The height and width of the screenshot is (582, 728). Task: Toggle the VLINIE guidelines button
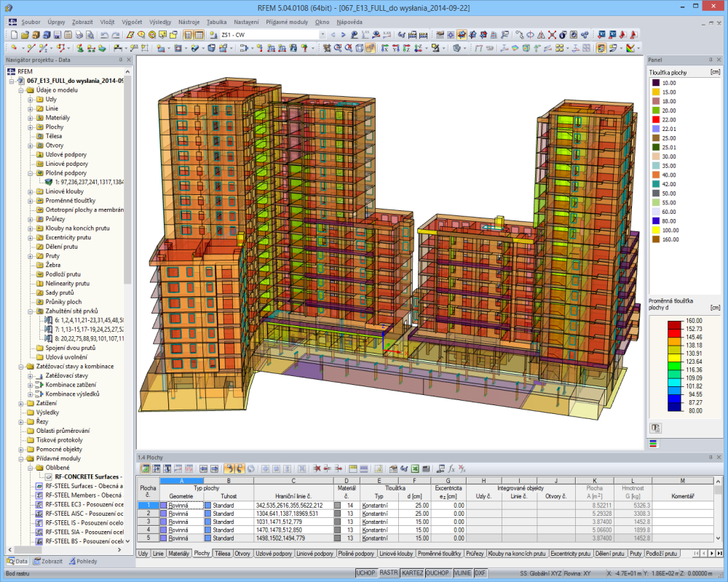[x=462, y=573]
